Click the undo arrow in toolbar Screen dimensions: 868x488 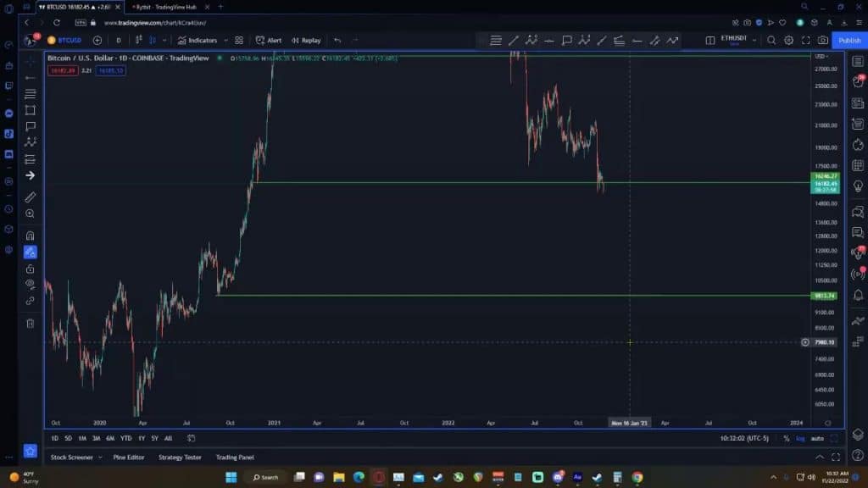[337, 40]
